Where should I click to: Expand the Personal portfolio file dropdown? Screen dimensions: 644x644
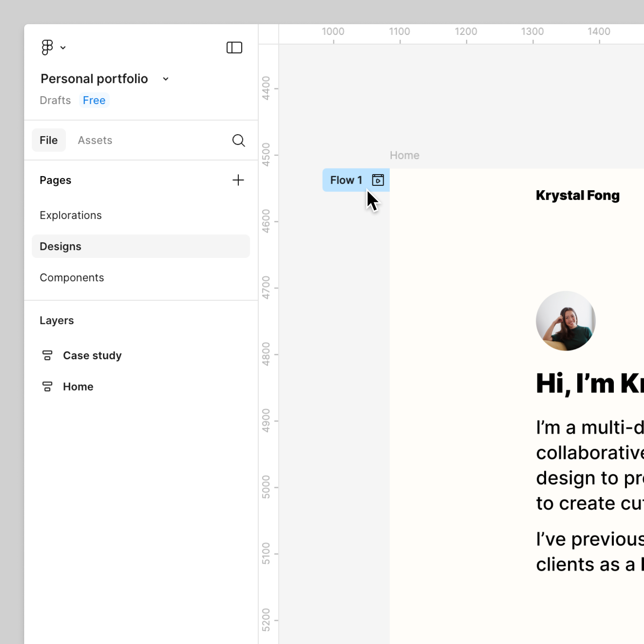(x=165, y=79)
